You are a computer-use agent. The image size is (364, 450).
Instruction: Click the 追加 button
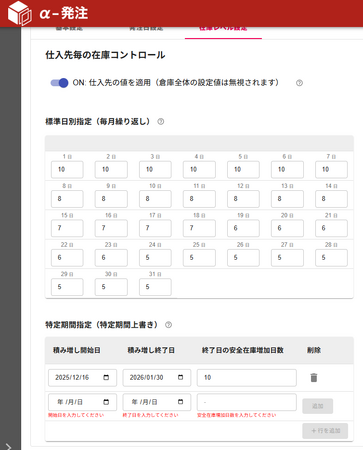(317, 406)
